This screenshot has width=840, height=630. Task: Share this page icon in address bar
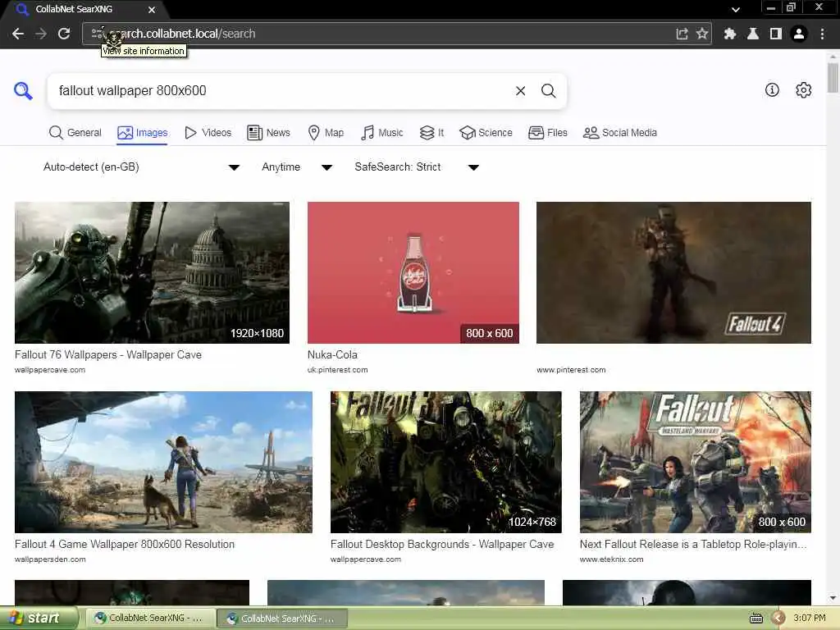682,34
